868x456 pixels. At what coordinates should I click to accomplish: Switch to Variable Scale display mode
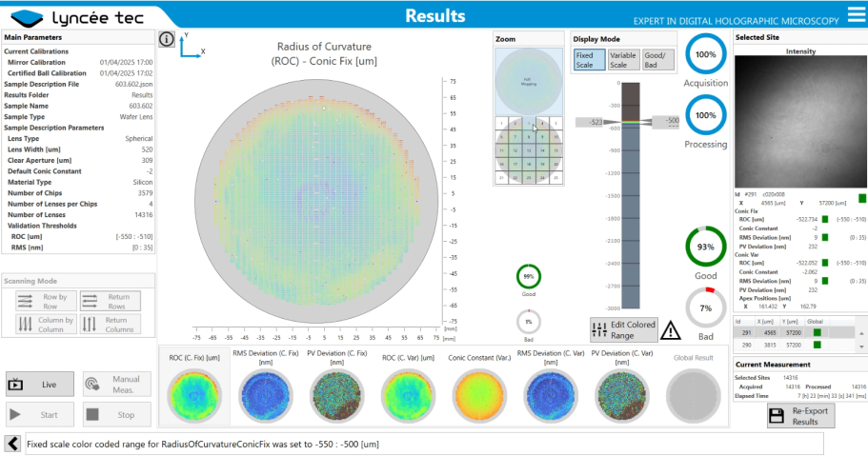(x=623, y=60)
